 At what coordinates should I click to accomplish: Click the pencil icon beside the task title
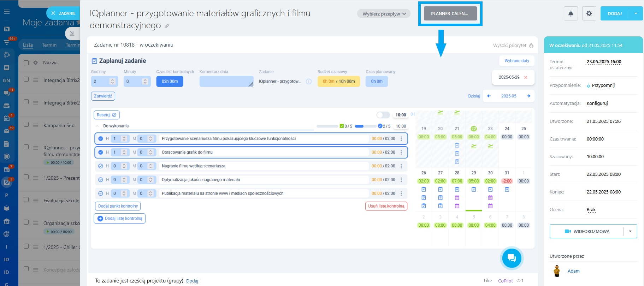(x=167, y=26)
